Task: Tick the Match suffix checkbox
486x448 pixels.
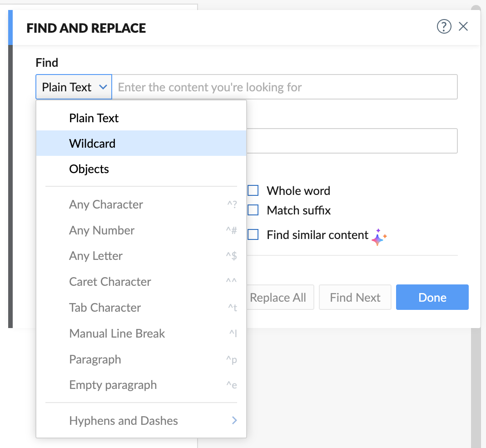Action: coord(253,210)
